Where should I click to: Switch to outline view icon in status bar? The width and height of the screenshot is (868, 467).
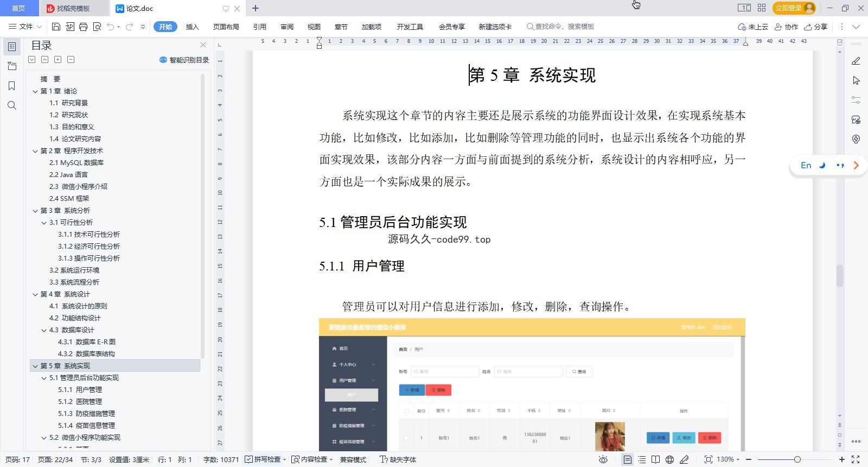click(642, 459)
